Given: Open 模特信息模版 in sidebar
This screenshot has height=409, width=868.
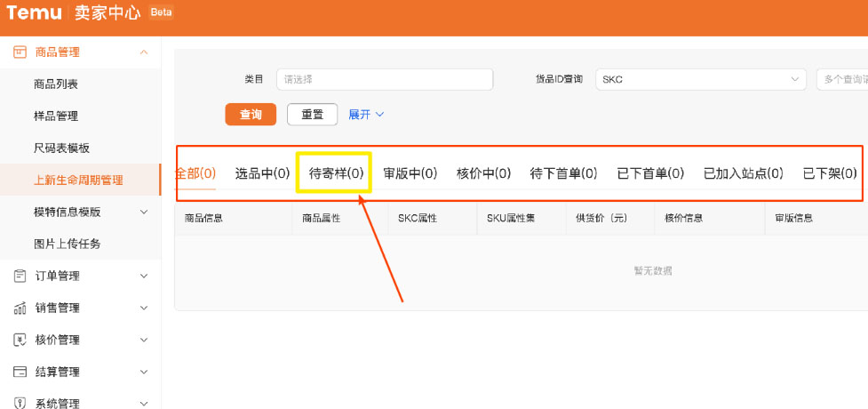Looking at the screenshot, I should (67, 212).
